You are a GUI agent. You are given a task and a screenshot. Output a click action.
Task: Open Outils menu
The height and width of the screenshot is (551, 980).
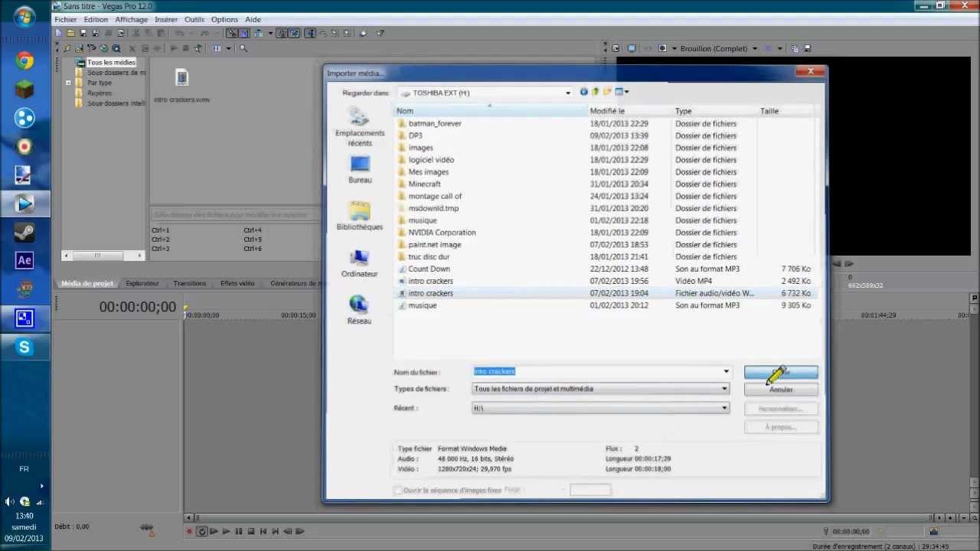[194, 19]
